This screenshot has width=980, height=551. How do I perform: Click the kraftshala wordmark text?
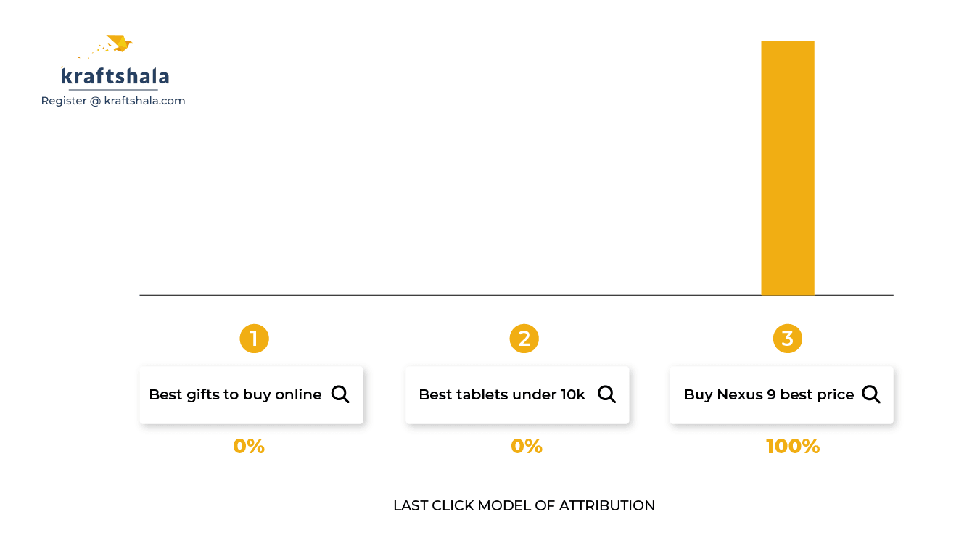(115, 76)
